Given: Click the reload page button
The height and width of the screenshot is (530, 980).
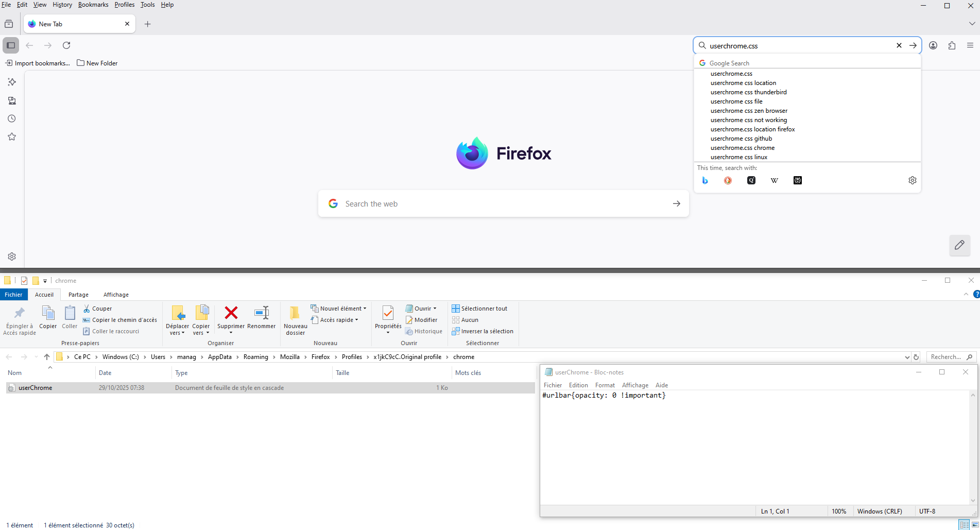Looking at the screenshot, I should (x=66, y=45).
